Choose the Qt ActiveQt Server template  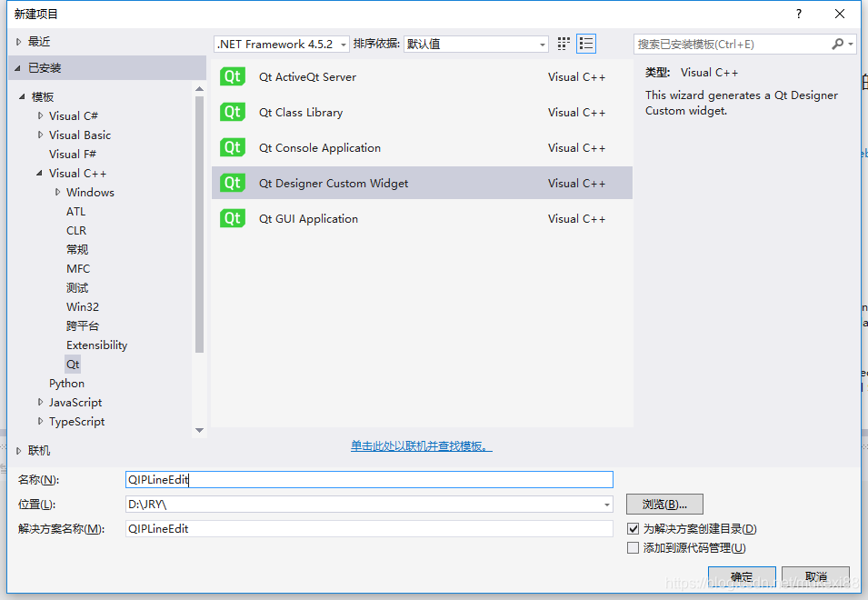[422, 77]
